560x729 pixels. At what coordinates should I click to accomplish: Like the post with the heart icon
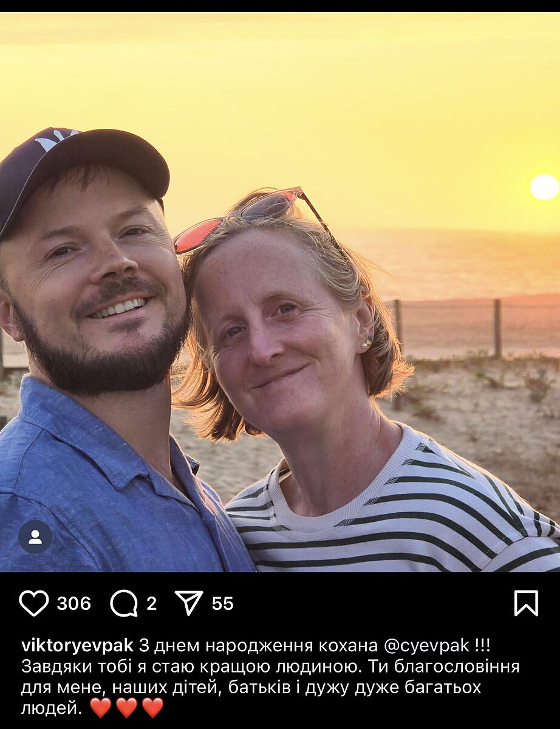[34, 603]
